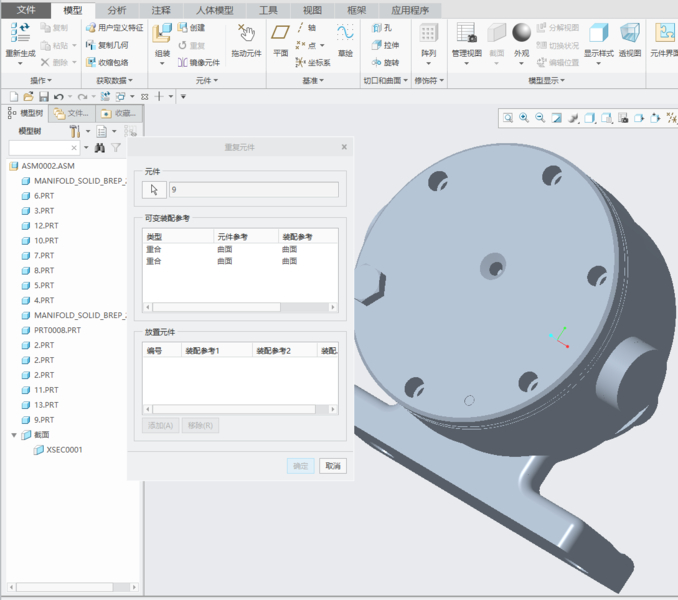Expand the 修饰符 modifiers dropdown

click(429, 80)
